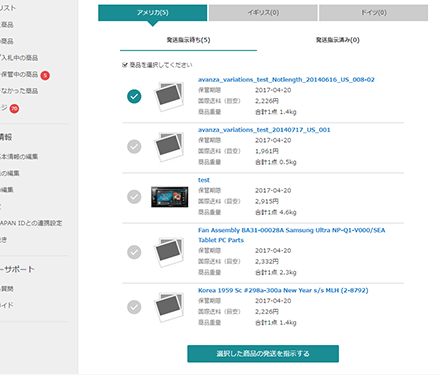Open 入札中の商品 in sidebar
The width and height of the screenshot is (440, 375).
(19, 58)
